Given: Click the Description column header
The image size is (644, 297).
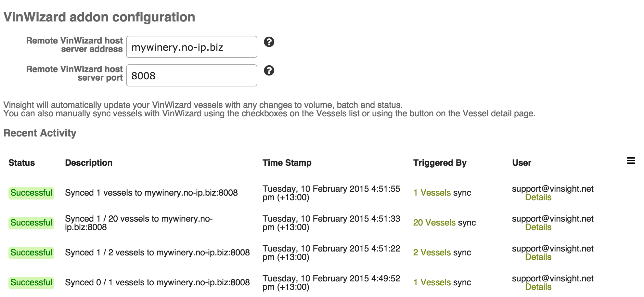Looking at the screenshot, I should point(89,163).
